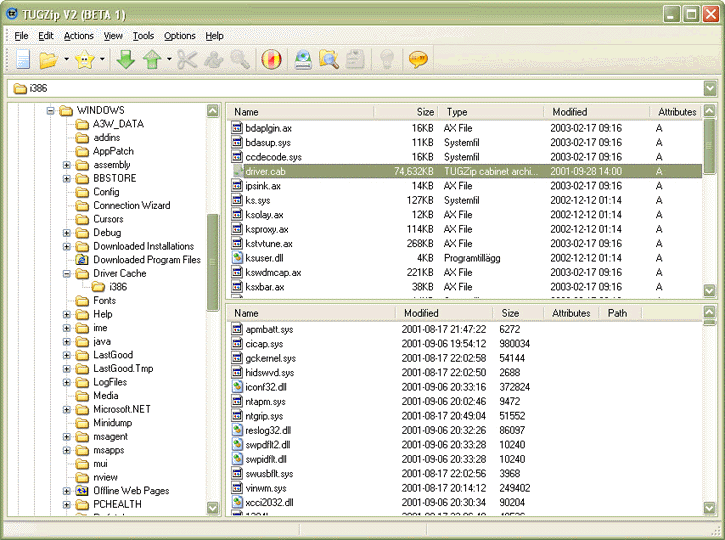Viewport: 725px width, 540px height.
Task: Click the grayed Copy icon in the toolbar
Action: point(214,60)
